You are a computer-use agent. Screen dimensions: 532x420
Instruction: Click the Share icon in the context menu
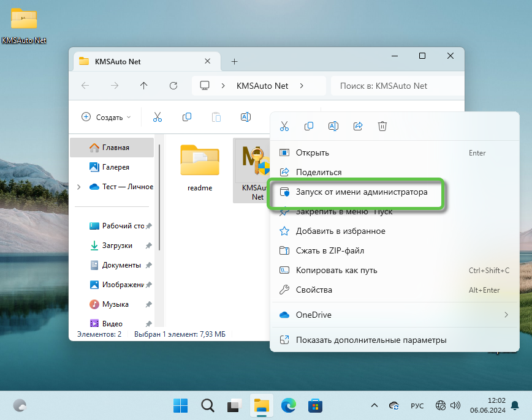pyautogui.click(x=358, y=126)
